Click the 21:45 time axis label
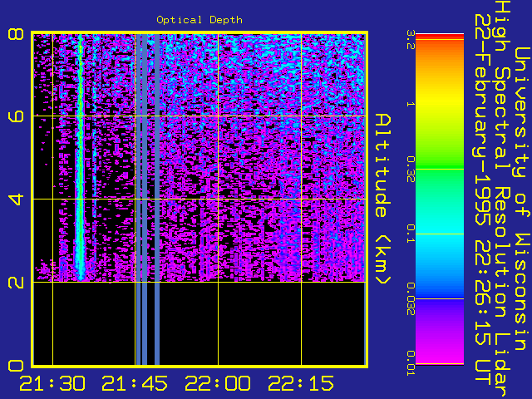 coord(135,383)
